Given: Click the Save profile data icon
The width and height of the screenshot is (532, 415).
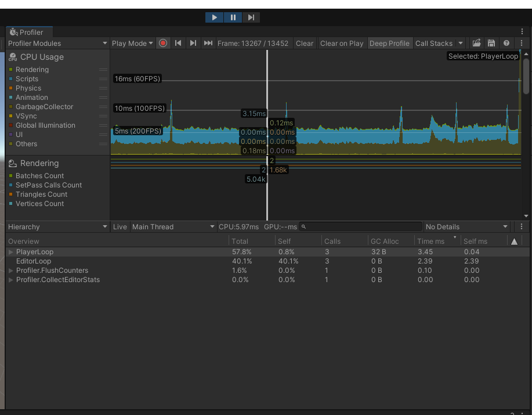Looking at the screenshot, I should click(x=490, y=43).
